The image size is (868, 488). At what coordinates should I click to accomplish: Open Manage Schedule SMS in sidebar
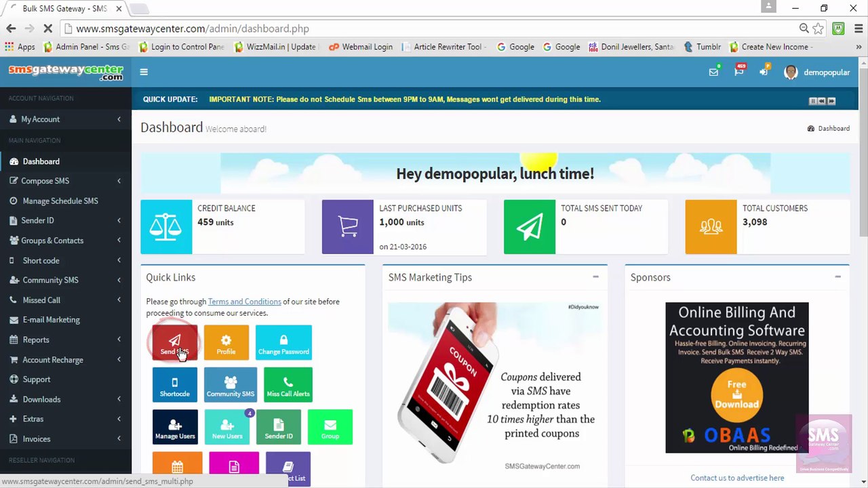point(66,201)
